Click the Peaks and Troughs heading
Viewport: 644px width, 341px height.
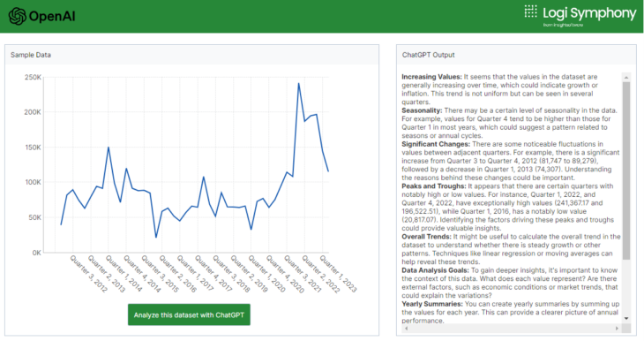coord(434,186)
